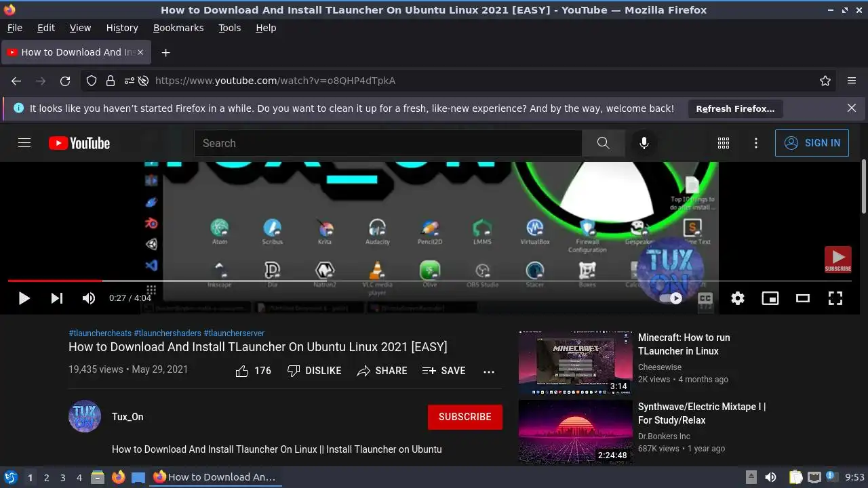Image resolution: width=868 pixels, height=488 pixels.
Task: Click the #tlaunchershaders hashtag
Action: [x=167, y=333]
